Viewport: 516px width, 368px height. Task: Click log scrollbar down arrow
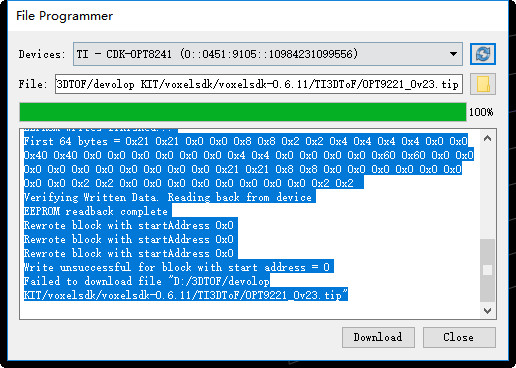click(487, 311)
